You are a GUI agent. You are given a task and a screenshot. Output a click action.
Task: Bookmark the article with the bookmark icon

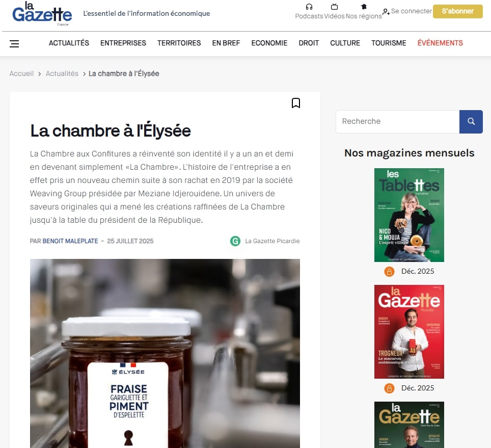click(x=295, y=103)
